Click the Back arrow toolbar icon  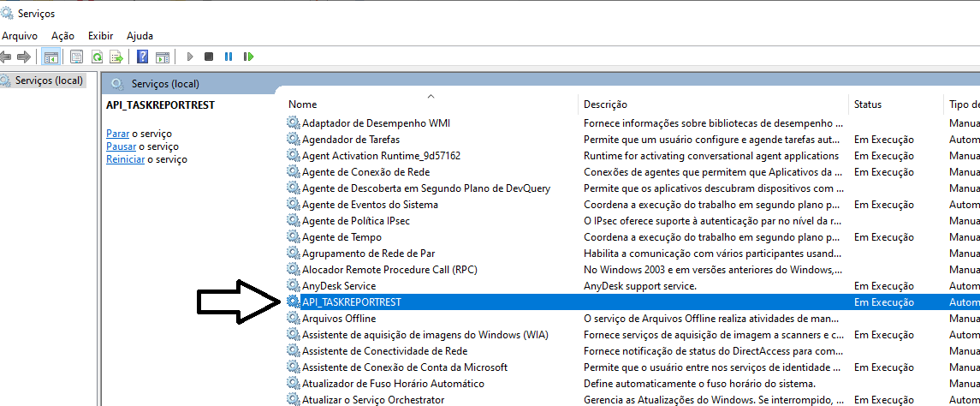pos(6,57)
